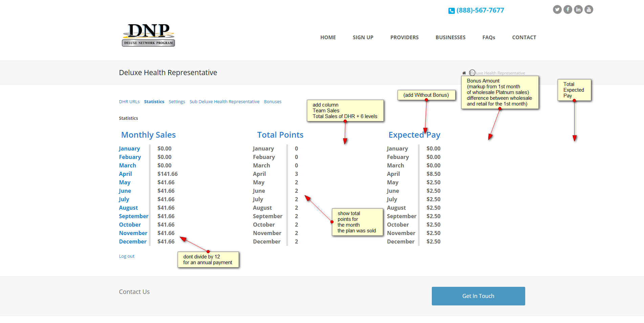
Task: Open May under Monthly Sales
Action: 125,182
